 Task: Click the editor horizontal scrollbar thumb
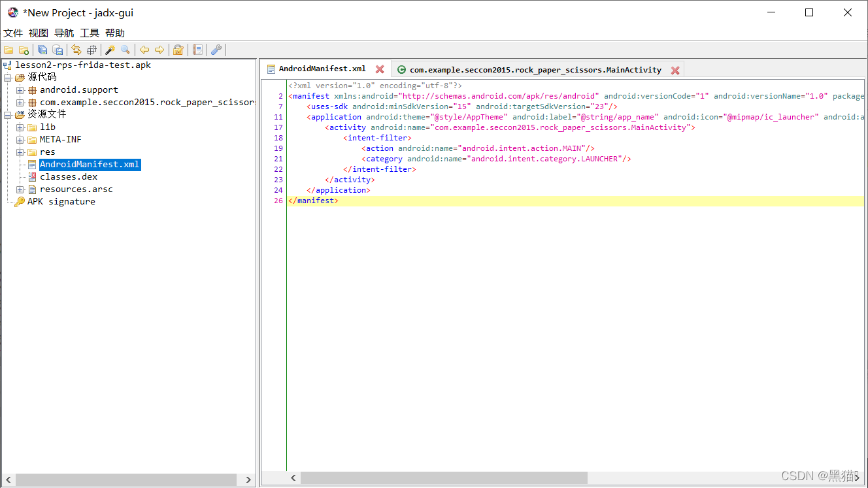(444, 478)
